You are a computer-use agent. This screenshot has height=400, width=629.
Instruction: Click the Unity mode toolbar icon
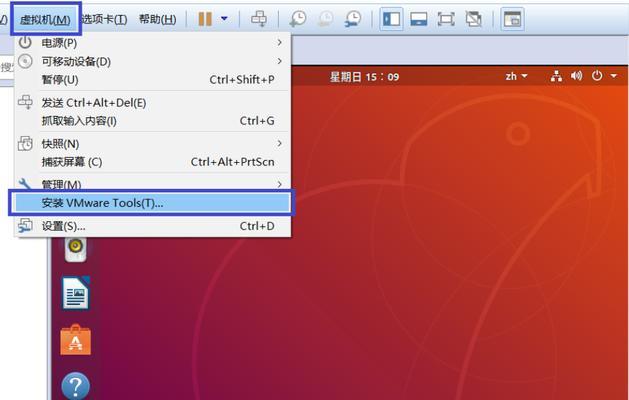coord(473,19)
